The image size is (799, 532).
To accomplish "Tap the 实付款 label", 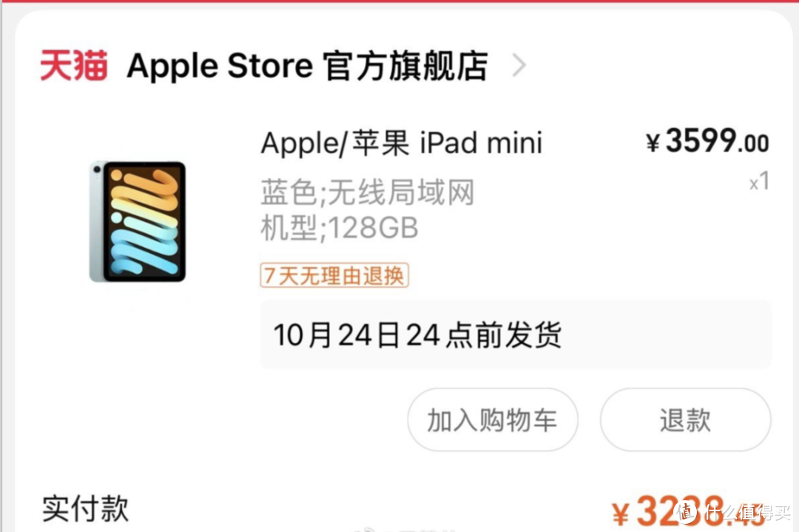I will tap(85, 508).
